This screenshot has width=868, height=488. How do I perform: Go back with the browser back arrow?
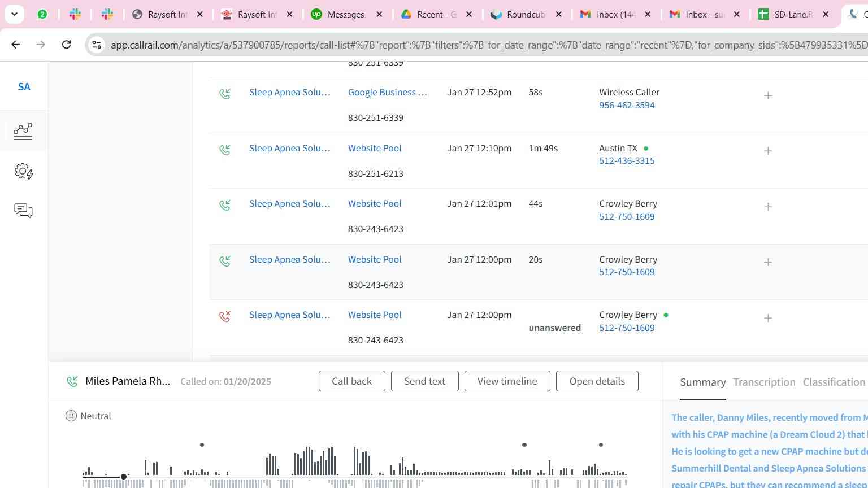(x=16, y=44)
